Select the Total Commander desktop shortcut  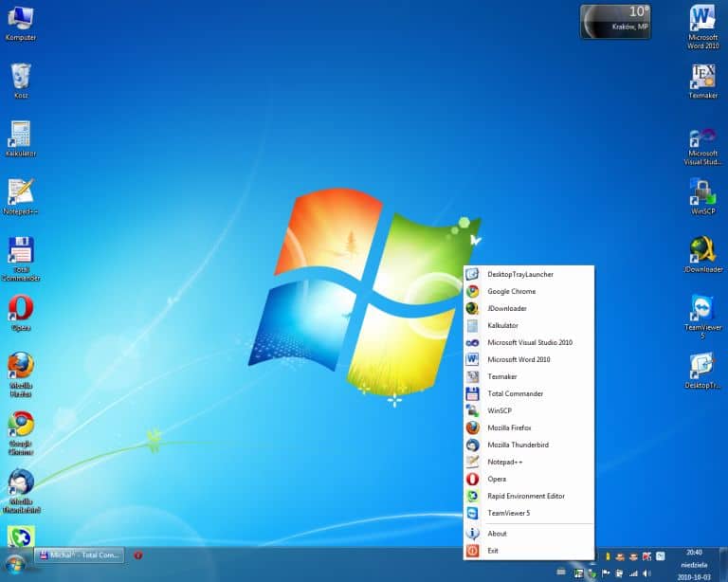[x=21, y=259]
